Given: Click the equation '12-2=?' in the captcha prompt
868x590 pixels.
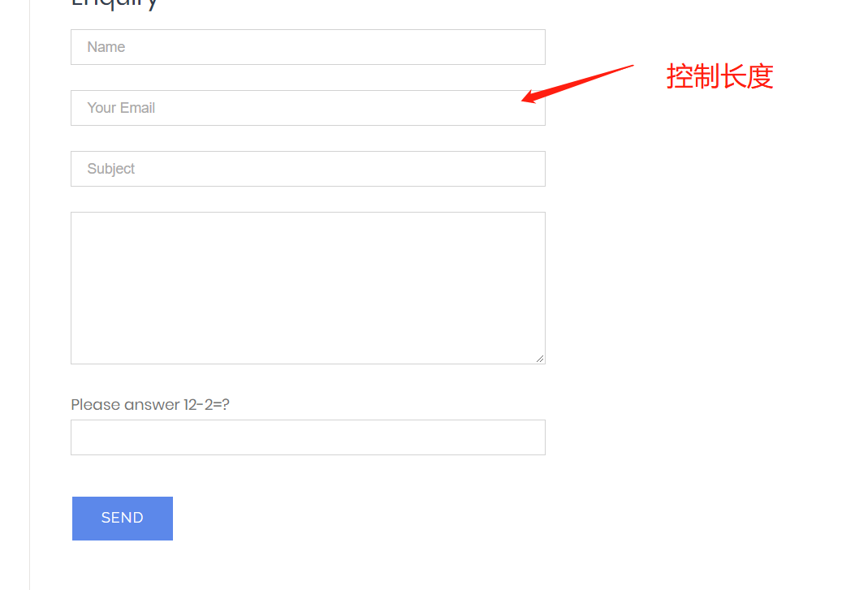Looking at the screenshot, I should pyautogui.click(x=206, y=405).
